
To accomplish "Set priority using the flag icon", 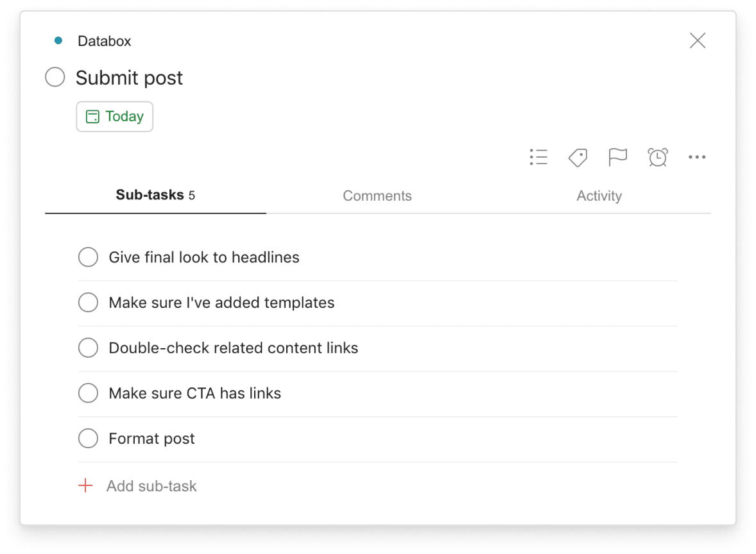I will pyautogui.click(x=617, y=157).
